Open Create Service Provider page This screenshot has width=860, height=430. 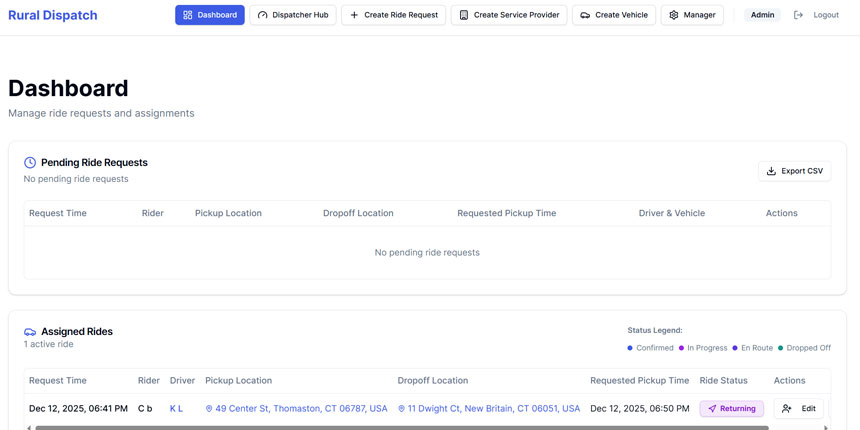click(509, 15)
